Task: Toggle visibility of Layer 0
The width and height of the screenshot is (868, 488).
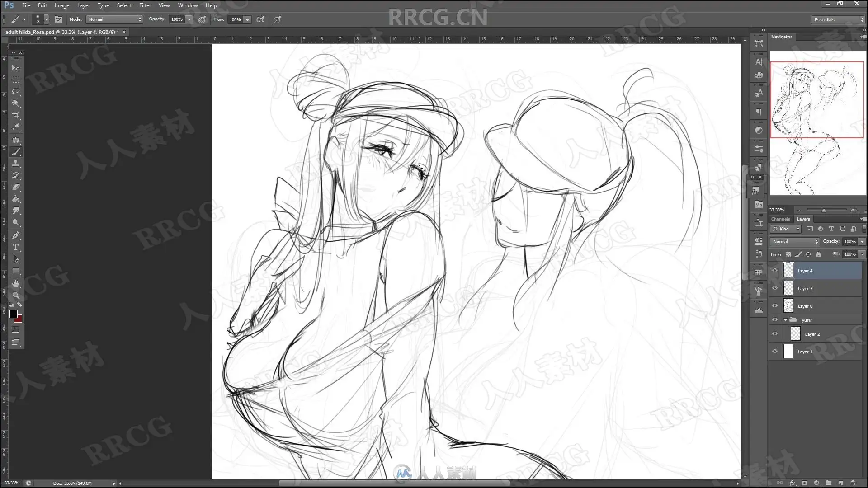Action: coord(775,306)
